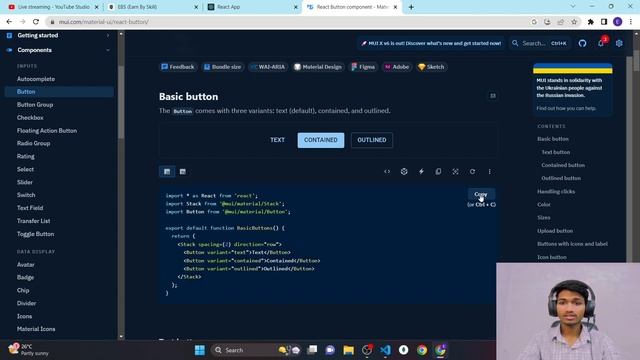This screenshot has height=360, width=640.
Task: Reset the demo with the refresh icon
Action: coord(472,171)
